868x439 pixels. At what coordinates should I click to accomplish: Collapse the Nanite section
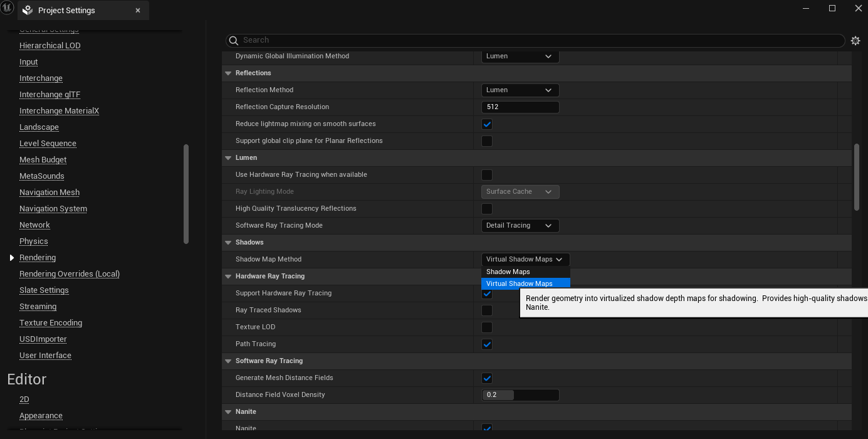[228, 412]
